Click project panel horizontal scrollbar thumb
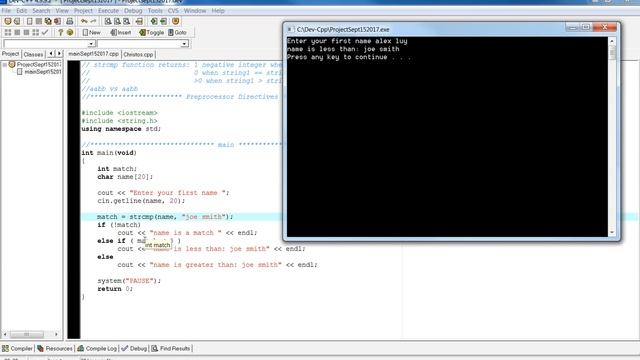The height and width of the screenshot is (360, 640). pos(27,335)
